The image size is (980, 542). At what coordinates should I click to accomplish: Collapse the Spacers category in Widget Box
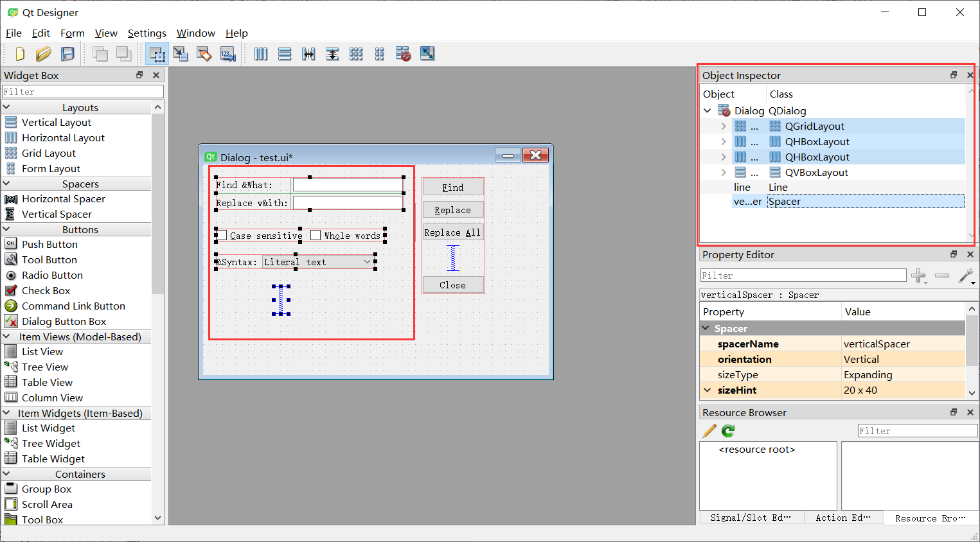6,184
